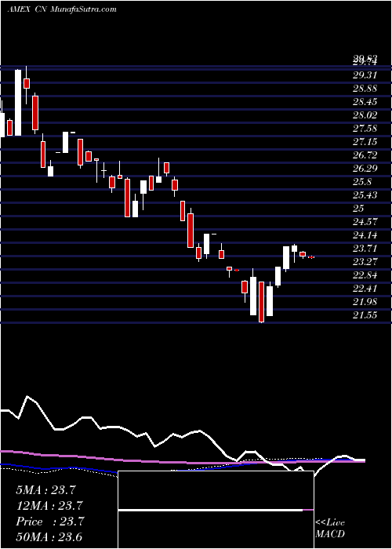Click the lowest red candlestick reaching 21.55
This screenshot has width=392, height=549.
(261, 302)
